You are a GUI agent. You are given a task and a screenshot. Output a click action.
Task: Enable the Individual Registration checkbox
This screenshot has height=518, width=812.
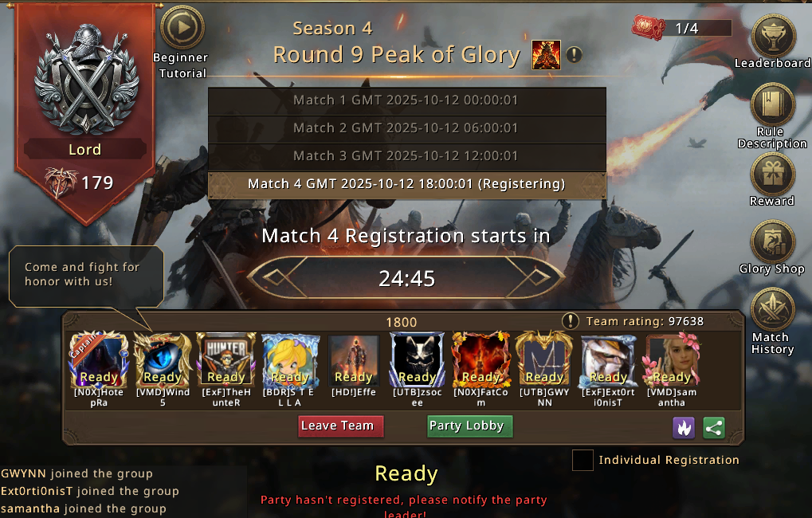pos(583,460)
